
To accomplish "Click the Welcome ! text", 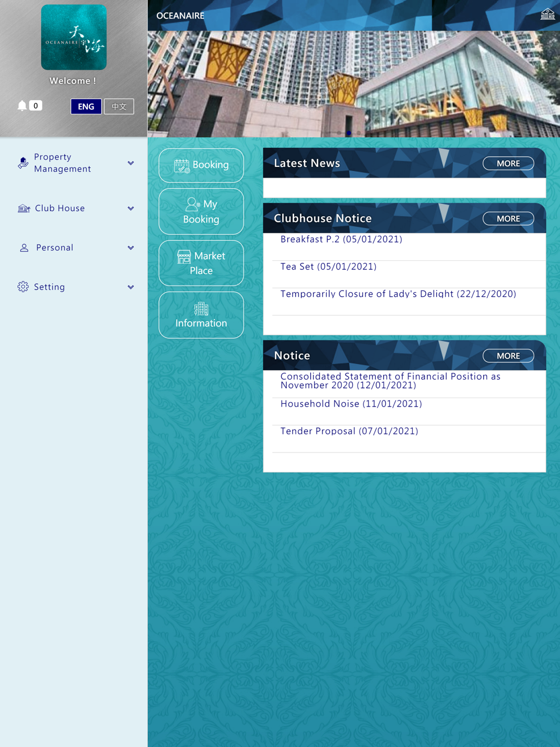I will 73,81.
